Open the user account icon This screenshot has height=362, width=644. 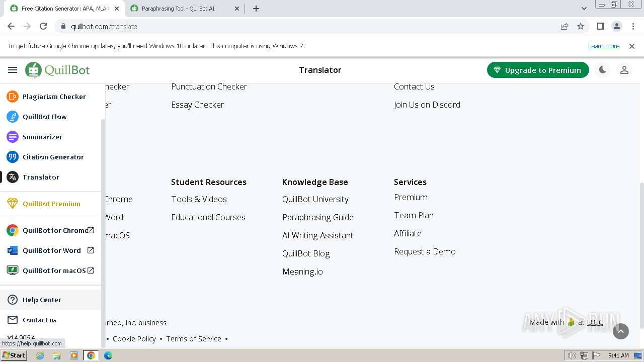[x=624, y=70]
